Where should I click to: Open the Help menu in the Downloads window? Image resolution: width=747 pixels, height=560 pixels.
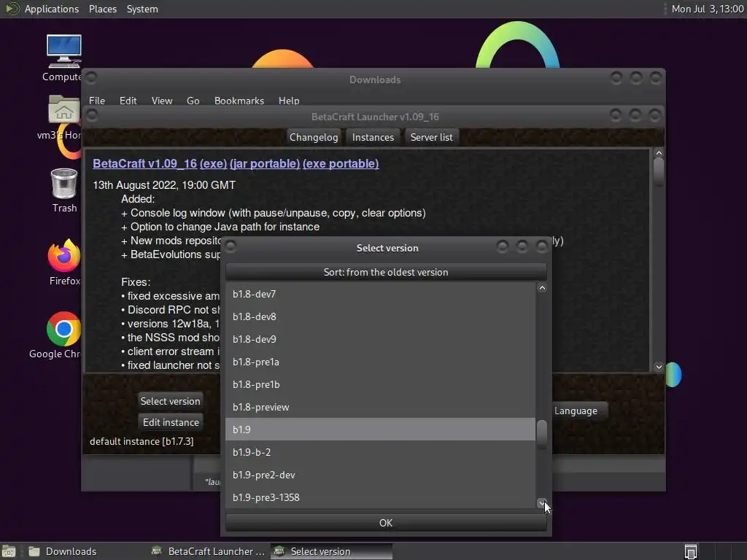(x=289, y=101)
